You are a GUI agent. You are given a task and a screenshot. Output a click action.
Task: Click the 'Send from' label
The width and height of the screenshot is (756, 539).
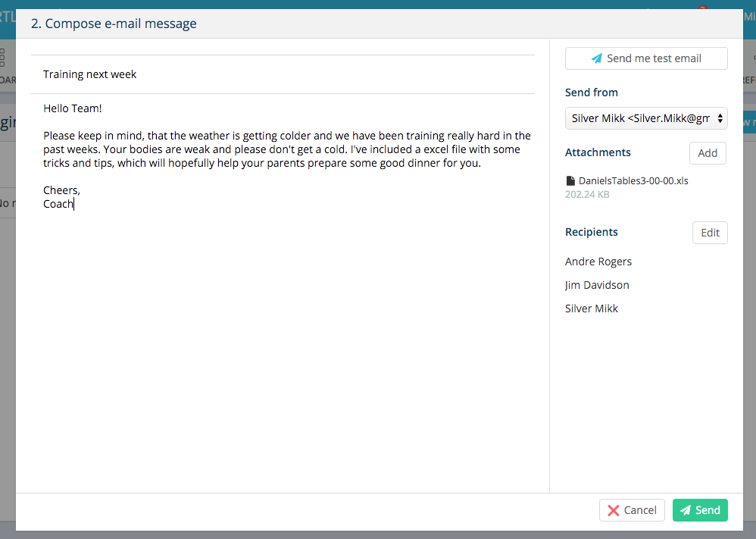(591, 92)
